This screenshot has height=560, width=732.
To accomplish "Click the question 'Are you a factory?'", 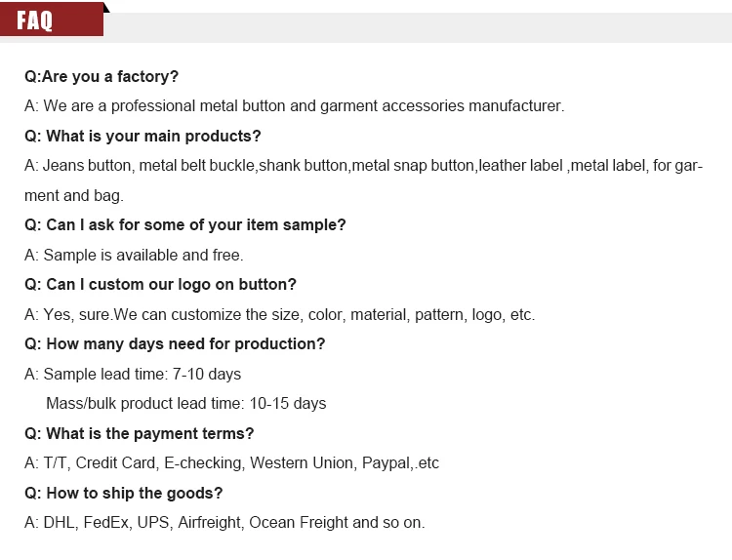I will [x=102, y=76].
